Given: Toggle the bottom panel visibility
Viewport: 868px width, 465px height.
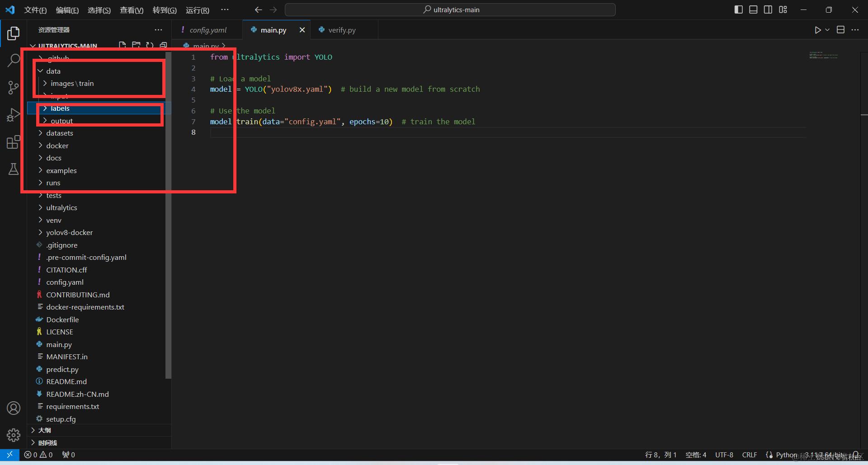Looking at the screenshot, I should [x=753, y=9].
